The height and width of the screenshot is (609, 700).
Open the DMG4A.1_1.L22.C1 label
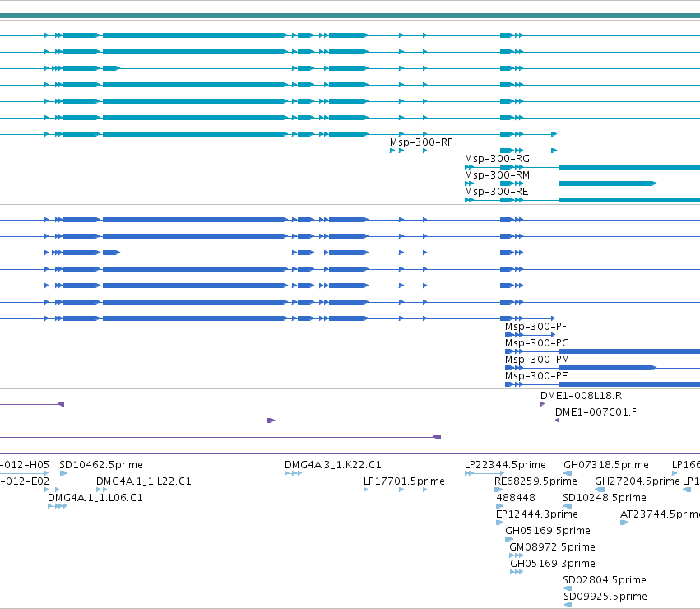[144, 481]
